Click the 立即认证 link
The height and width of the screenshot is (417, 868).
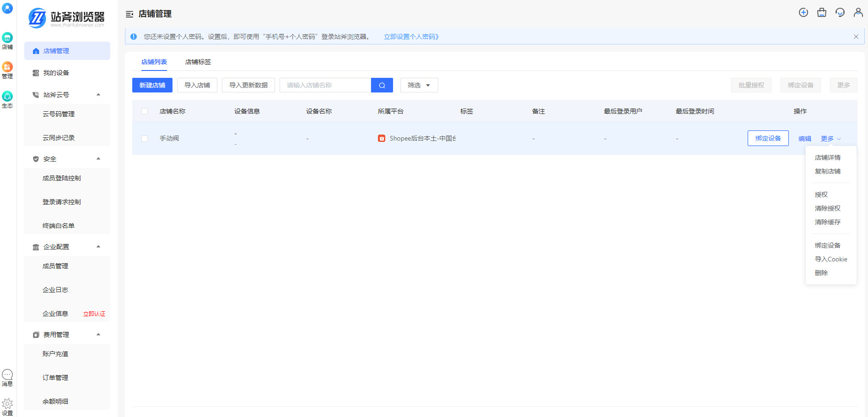tap(94, 314)
